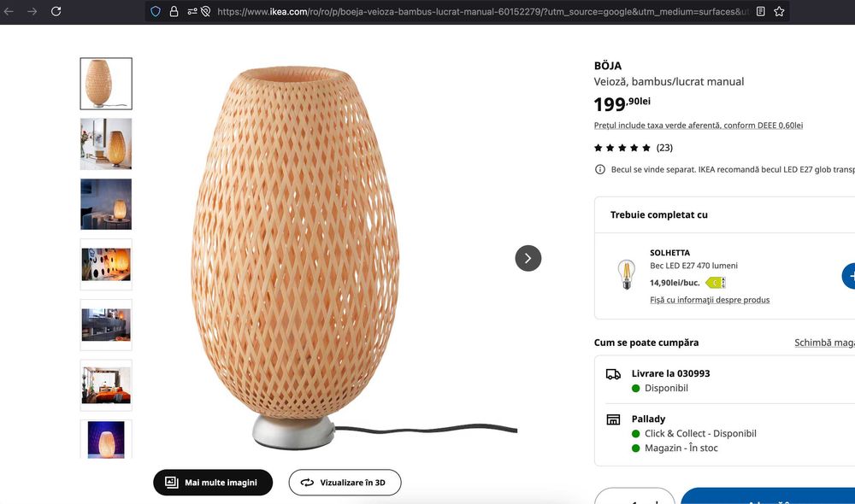
Task: Click Schimbă magazin link
Action: (824, 343)
